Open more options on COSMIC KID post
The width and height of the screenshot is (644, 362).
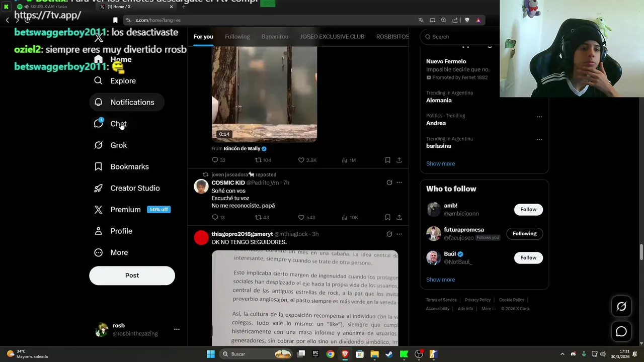pos(399,183)
